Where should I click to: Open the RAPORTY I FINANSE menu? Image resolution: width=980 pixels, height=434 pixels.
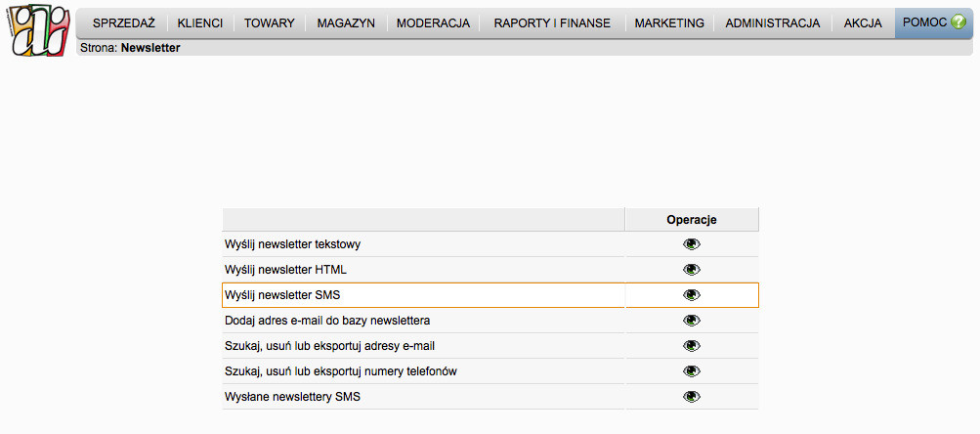pyautogui.click(x=552, y=23)
